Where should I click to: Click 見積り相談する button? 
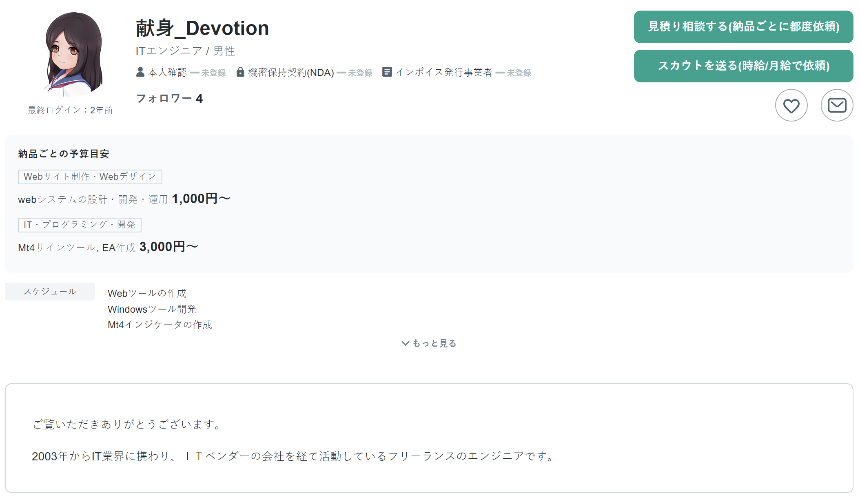(x=743, y=27)
